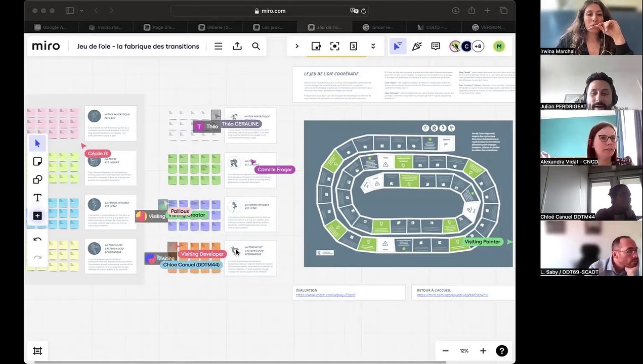Expand the collapsed toolbar chevron
The image size is (643, 364).
297,47
